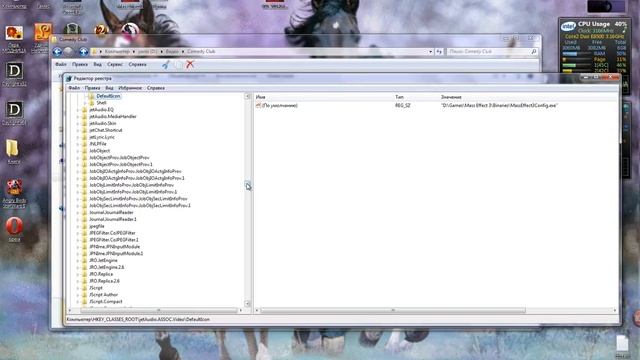This screenshot has width=640, height=360.
Task: Click CPU Usage gadget on desktop
Action: click(594, 45)
